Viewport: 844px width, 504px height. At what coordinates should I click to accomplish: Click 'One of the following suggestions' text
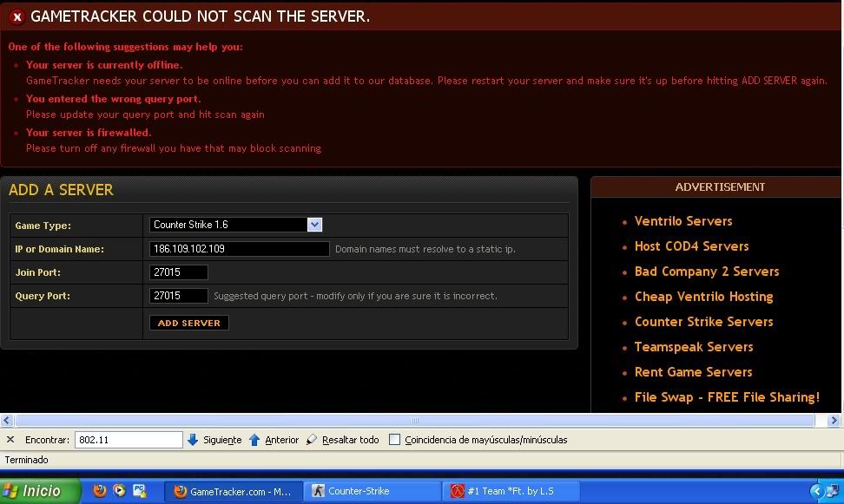pos(125,48)
